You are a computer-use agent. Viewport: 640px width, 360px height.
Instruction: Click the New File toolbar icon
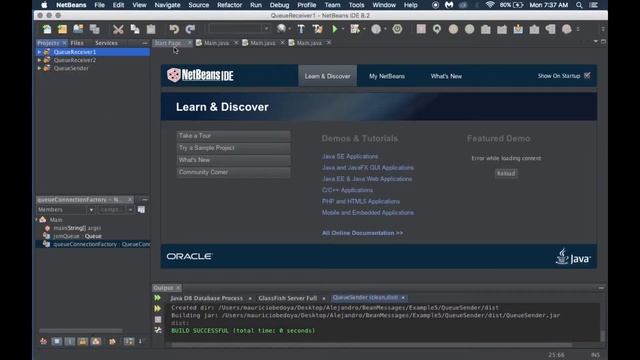[47, 29]
